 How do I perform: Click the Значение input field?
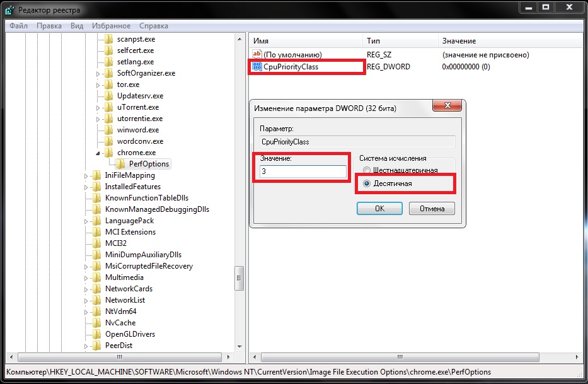click(x=301, y=172)
